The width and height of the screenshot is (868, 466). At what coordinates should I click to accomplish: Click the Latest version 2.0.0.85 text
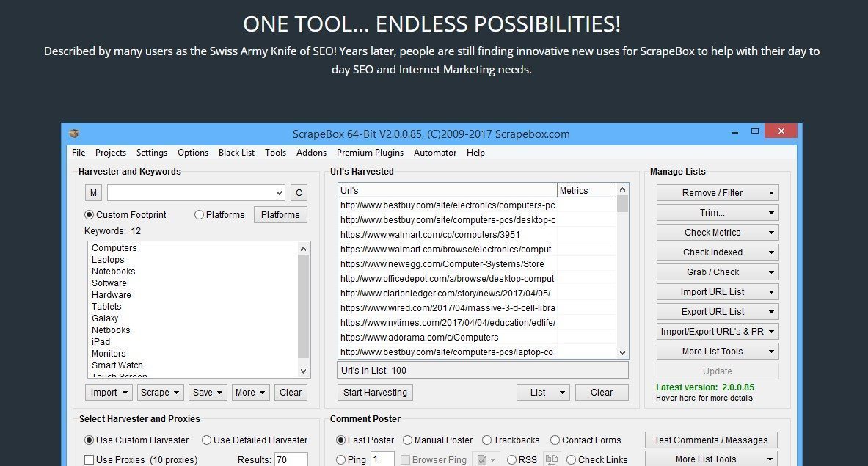pyautogui.click(x=704, y=387)
